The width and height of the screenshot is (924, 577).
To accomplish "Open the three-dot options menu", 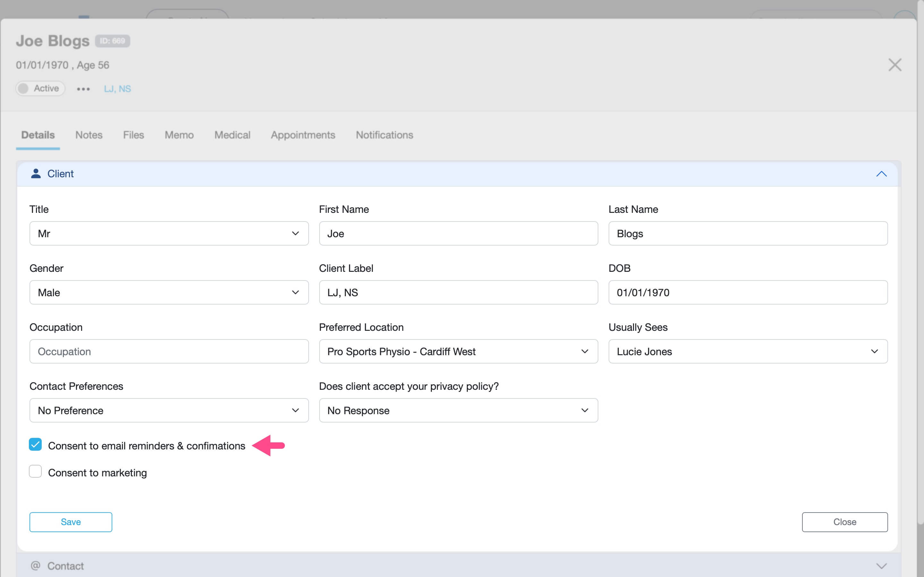I will coord(83,88).
